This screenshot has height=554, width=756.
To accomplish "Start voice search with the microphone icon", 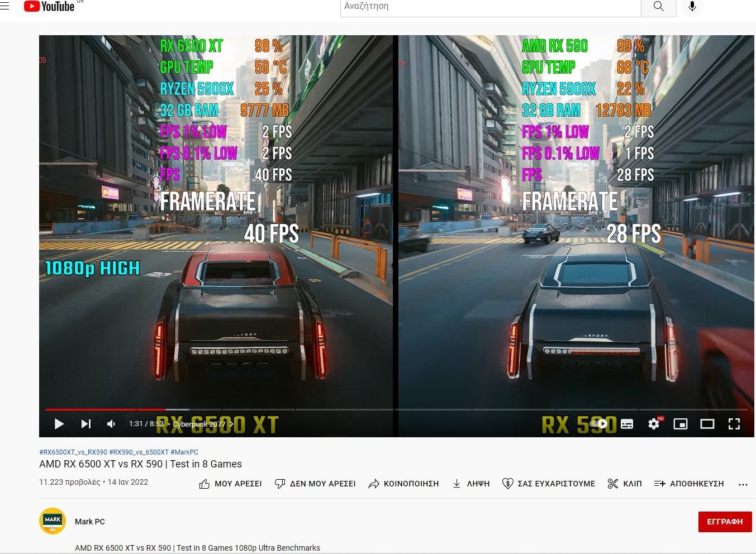I will (x=692, y=7).
